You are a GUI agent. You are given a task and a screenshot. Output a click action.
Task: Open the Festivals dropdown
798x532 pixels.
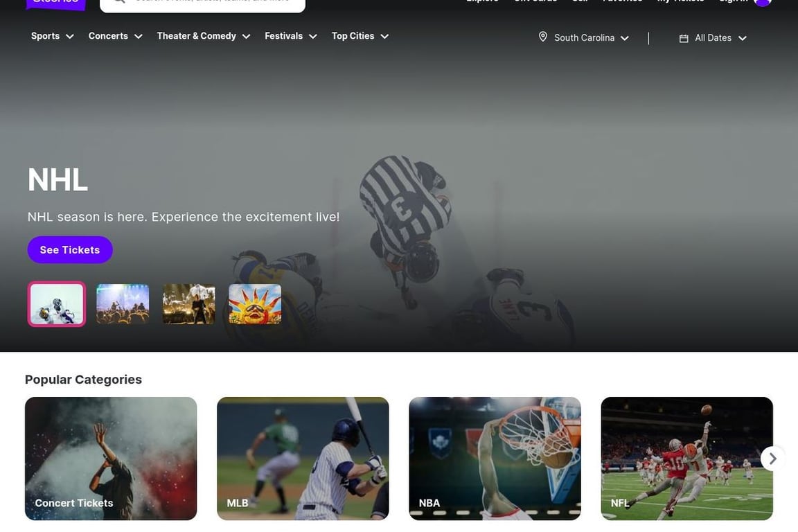tap(290, 35)
